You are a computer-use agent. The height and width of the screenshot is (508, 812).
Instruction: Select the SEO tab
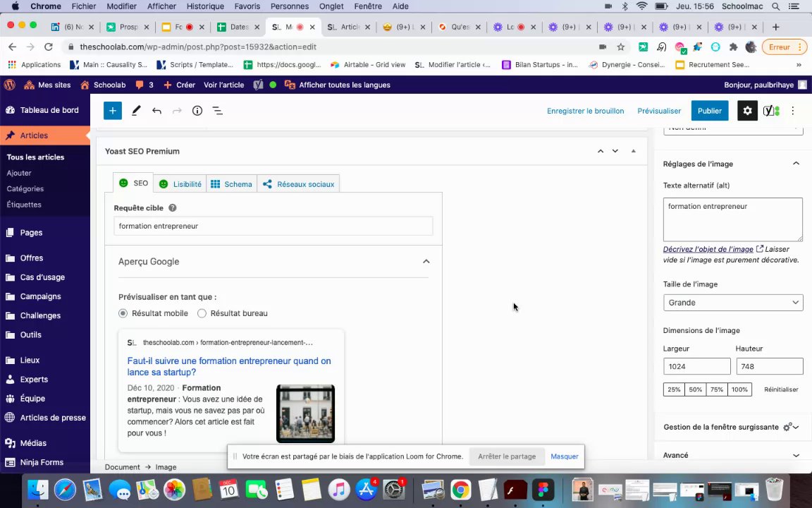pos(134,183)
